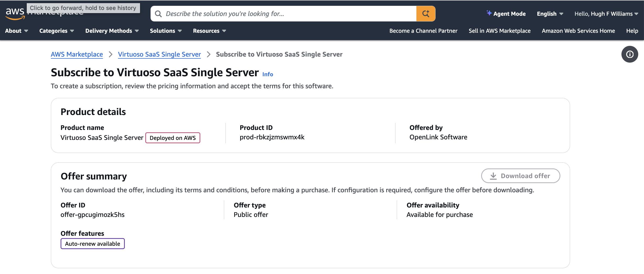Open the Info link beside the title
Image resolution: width=644 pixels, height=274 pixels.
(x=268, y=74)
